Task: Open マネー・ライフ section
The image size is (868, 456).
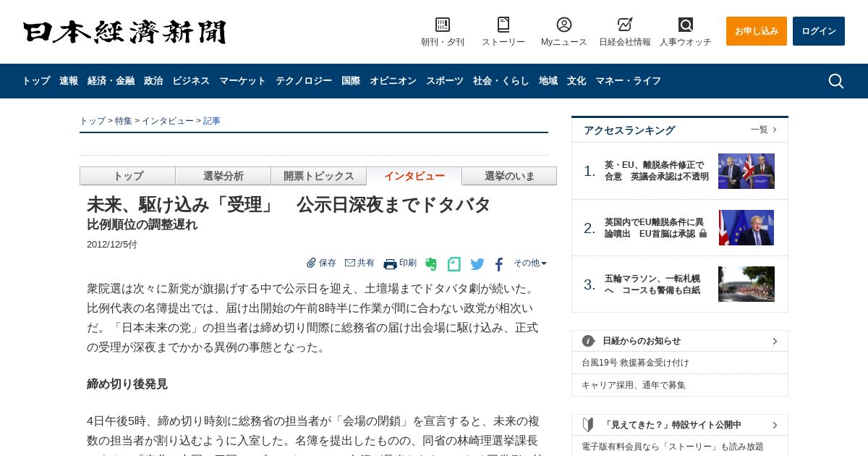Action: [x=628, y=81]
